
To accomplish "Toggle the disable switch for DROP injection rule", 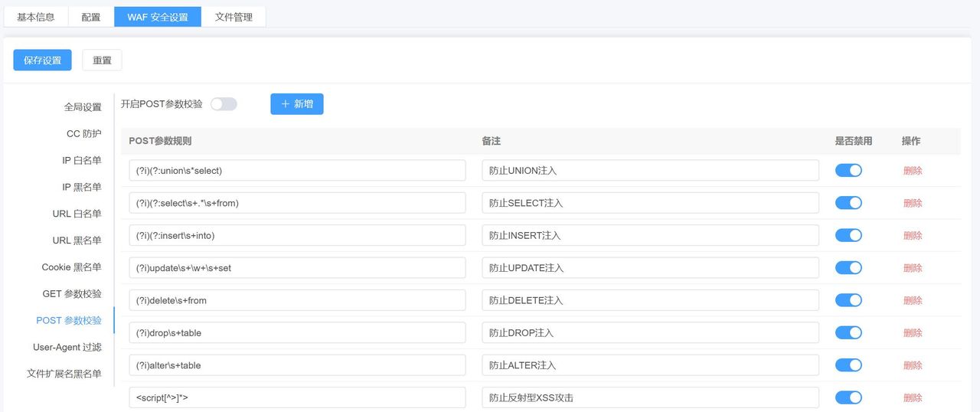I will tap(848, 333).
